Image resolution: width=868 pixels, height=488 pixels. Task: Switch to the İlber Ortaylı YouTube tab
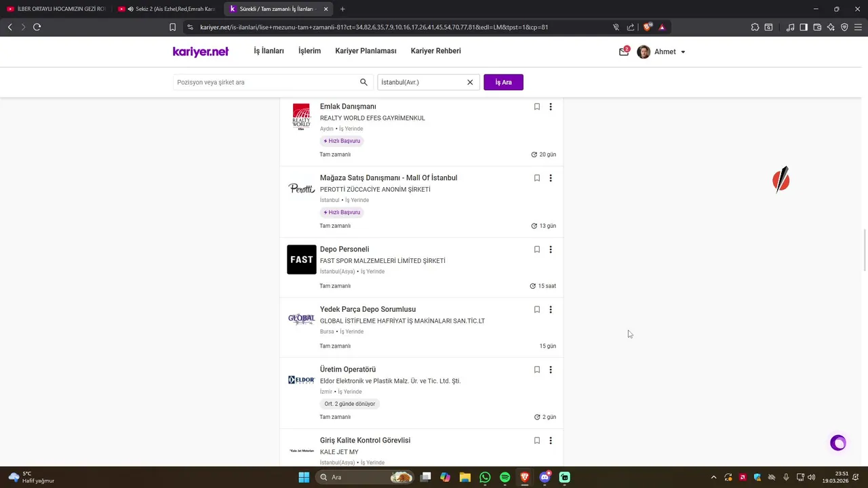56,9
